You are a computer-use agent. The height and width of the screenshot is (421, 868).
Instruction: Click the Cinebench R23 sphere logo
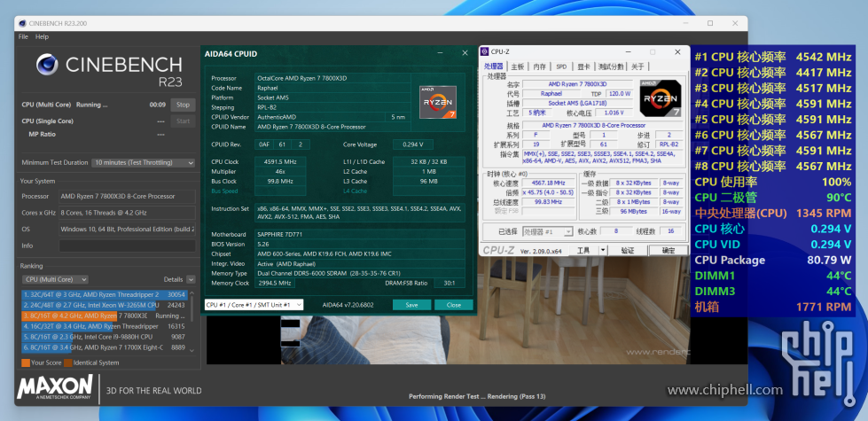pos(47,65)
